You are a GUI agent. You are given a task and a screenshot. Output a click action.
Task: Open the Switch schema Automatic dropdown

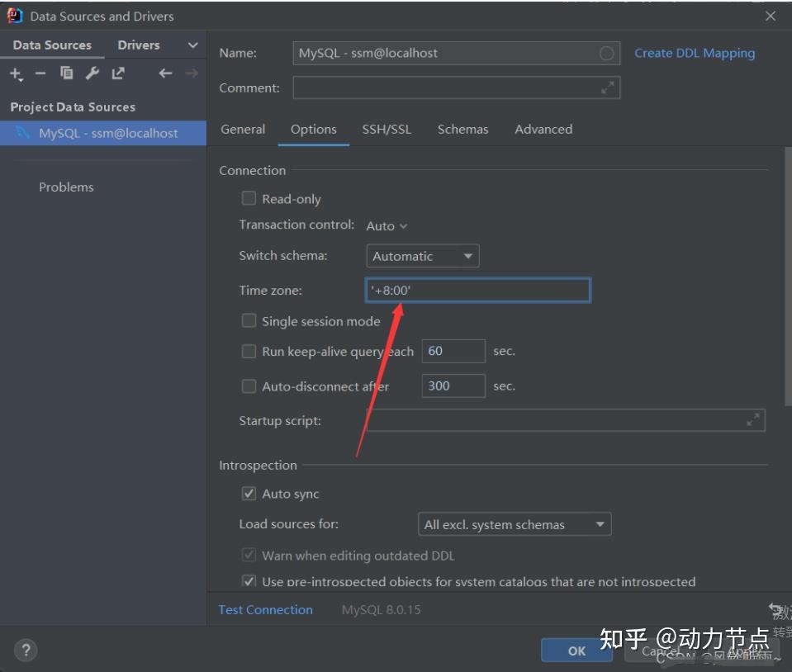422,256
